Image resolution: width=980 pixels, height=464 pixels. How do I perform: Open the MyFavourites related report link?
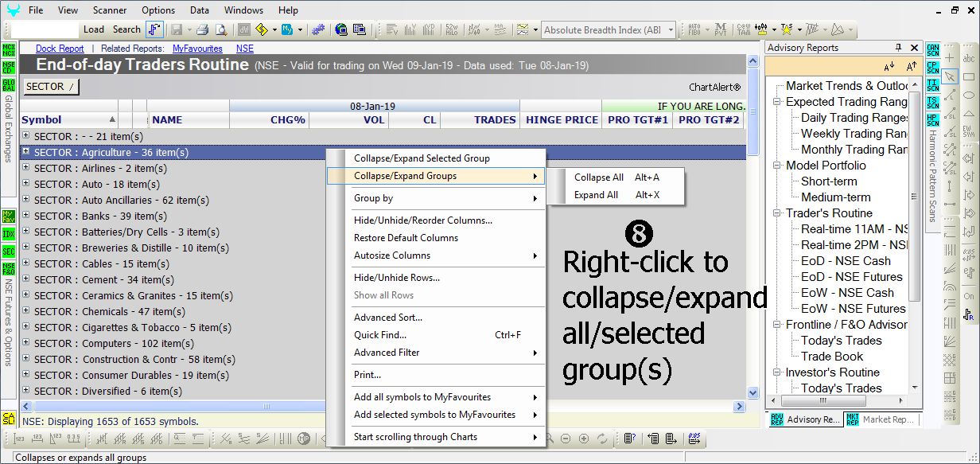[199, 49]
